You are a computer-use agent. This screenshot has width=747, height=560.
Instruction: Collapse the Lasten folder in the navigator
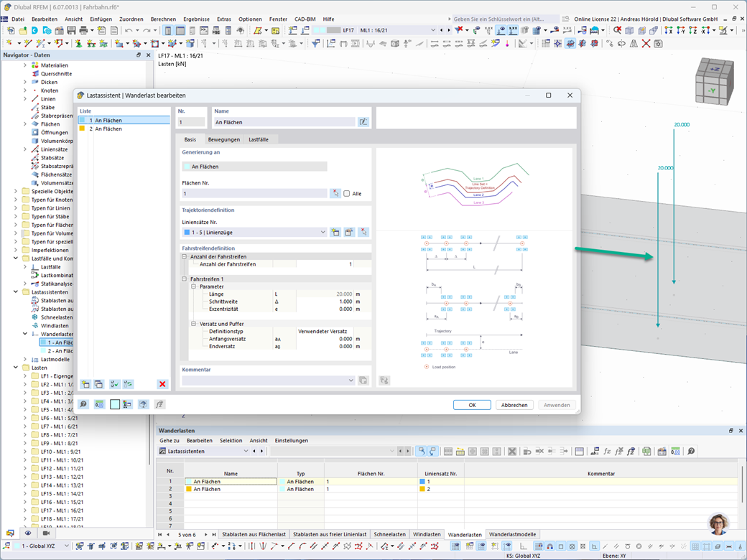click(15, 368)
